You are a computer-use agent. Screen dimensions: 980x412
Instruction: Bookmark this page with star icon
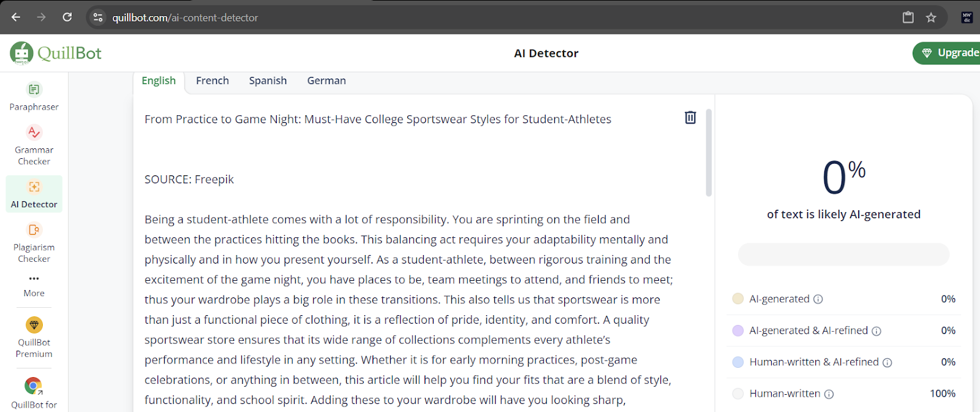click(931, 17)
